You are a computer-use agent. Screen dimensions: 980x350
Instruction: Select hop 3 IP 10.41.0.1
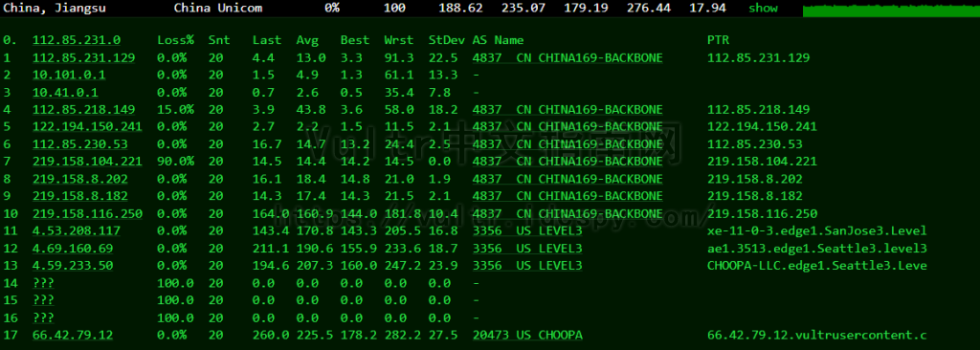click(65, 93)
